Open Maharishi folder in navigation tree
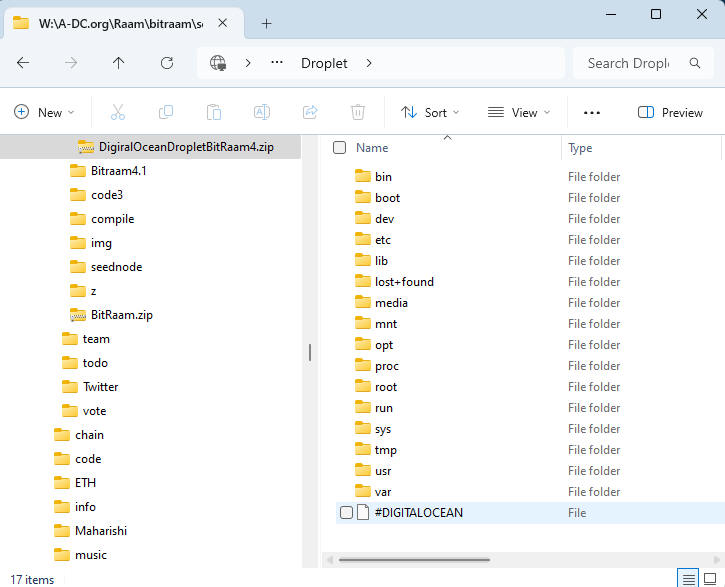Viewport: 725px width, 587px height. (101, 531)
